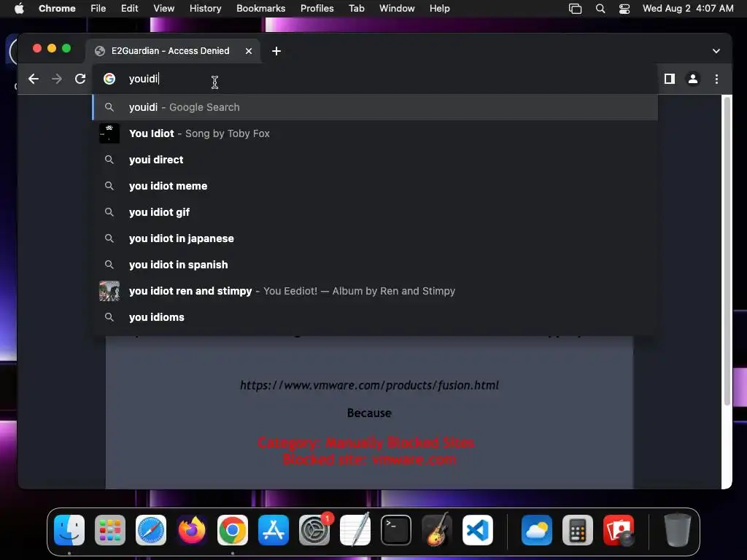Reload the page with the refresh icon
This screenshot has height=560, width=747.
pyautogui.click(x=80, y=79)
